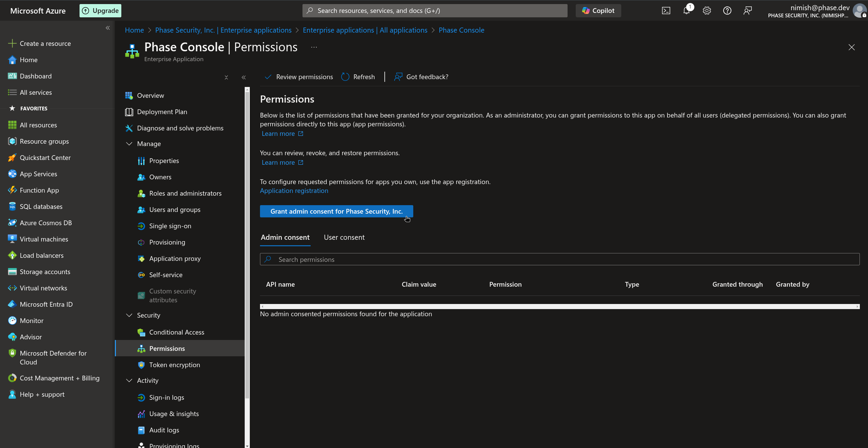Select Users and groups under Manage

point(175,210)
